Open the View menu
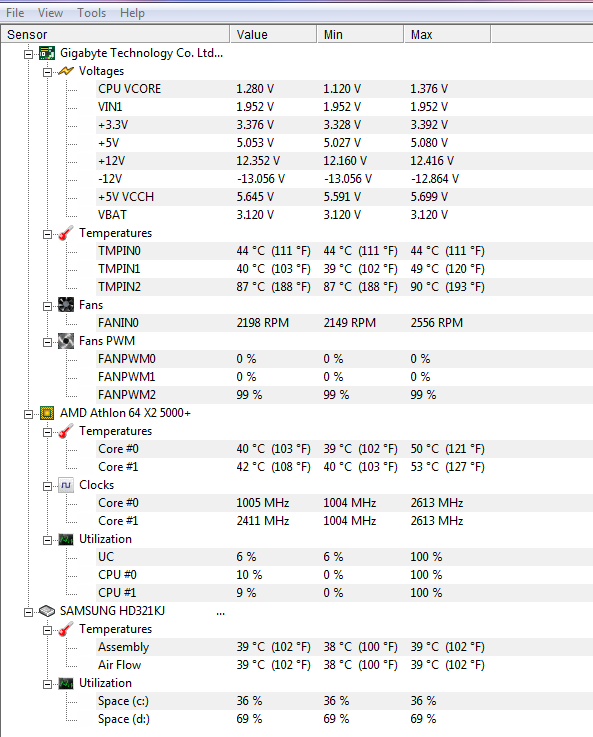 point(50,13)
